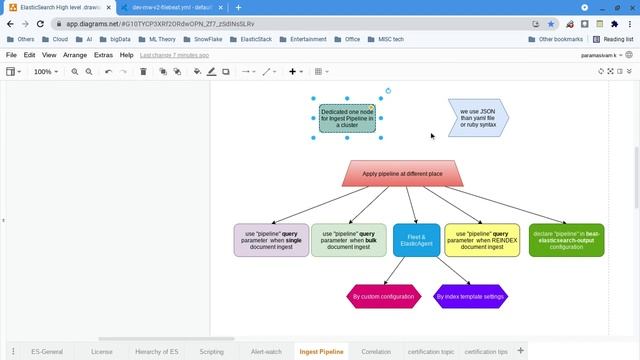
Task: Open the Other bookmarks folder
Action: (x=556, y=39)
